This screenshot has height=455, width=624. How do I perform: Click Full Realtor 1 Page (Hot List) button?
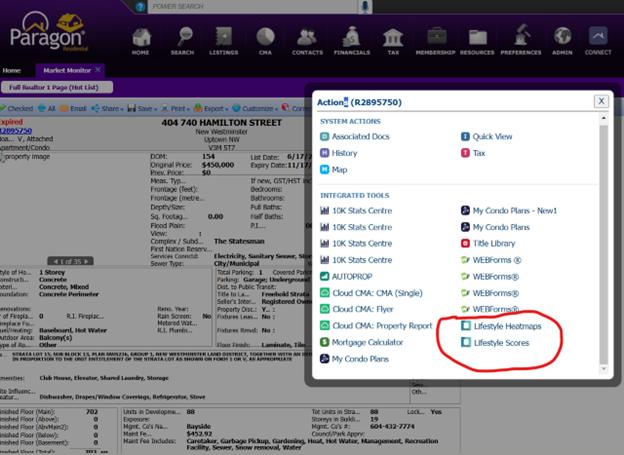[x=57, y=87]
